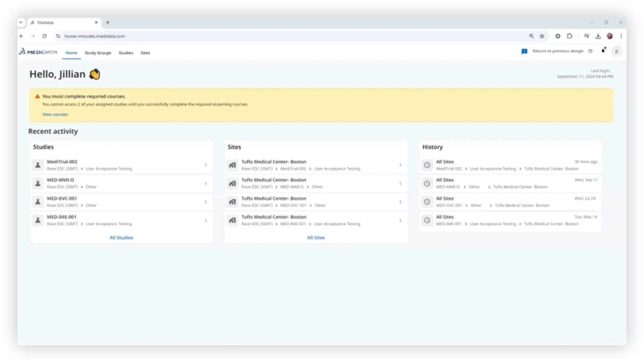Open the user profile avatar menu

click(x=616, y=52)
